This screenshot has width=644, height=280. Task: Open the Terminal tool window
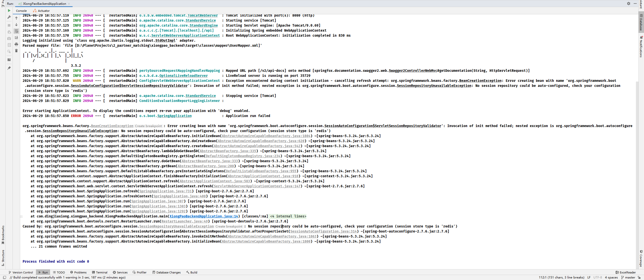[100, 272]
